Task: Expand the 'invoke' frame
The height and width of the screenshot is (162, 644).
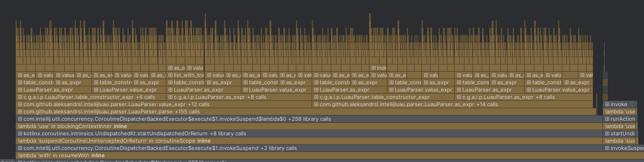Action: pyautogui.click(x=607, y=104)
